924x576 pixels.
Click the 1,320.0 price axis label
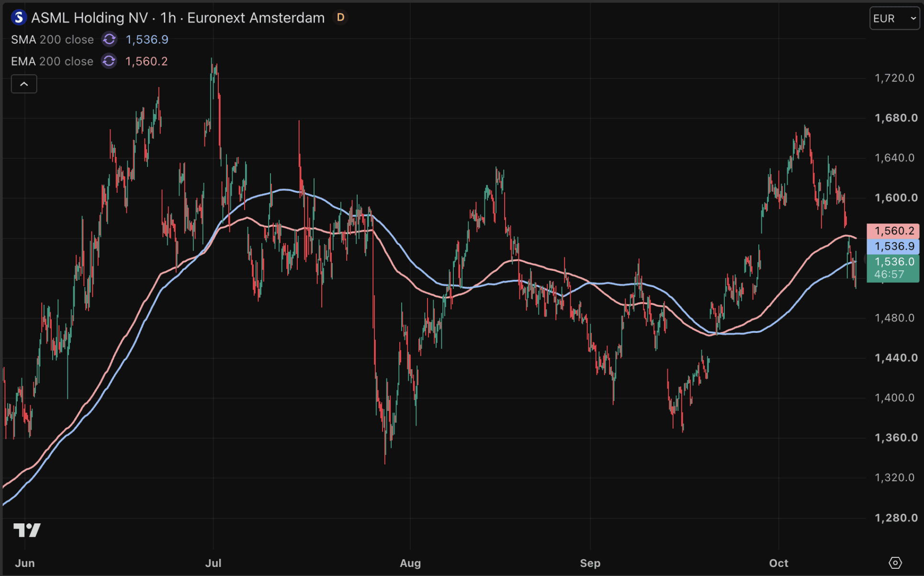coord(894,477)
